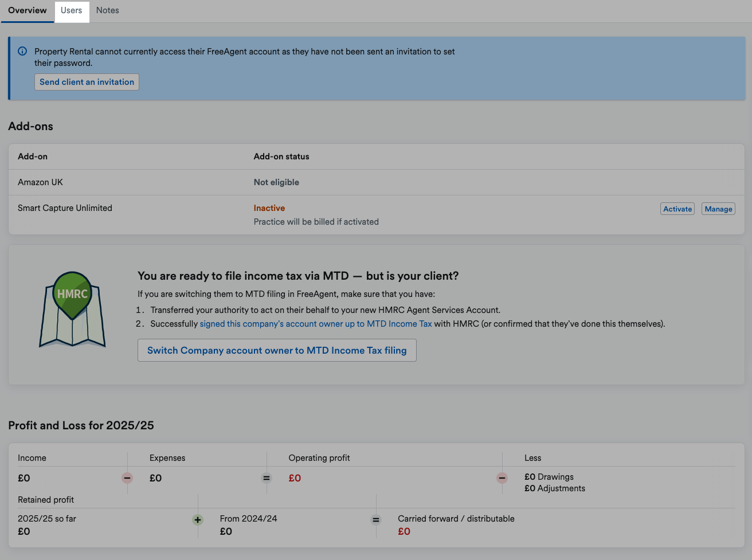Click the equals icon before Operating profit
752x560 pixels.
pyautogui.click(x=267, y=478)
